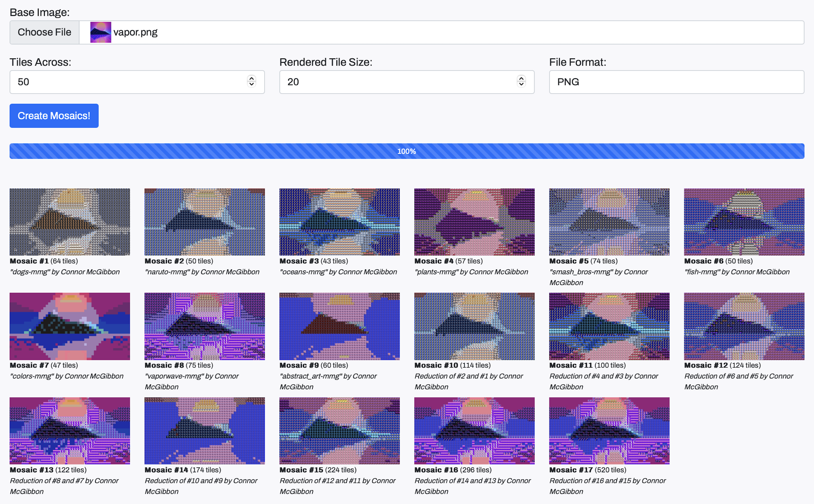The height and width of the screenshot is (504, 814).
Task: Open the File Format PNG dropdown
Action: tap(676, 82)
